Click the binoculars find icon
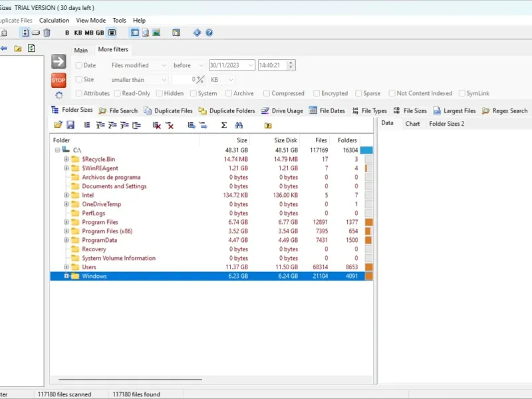The height and width of the screenshot is (399, 532). click(x=239, y=125)
